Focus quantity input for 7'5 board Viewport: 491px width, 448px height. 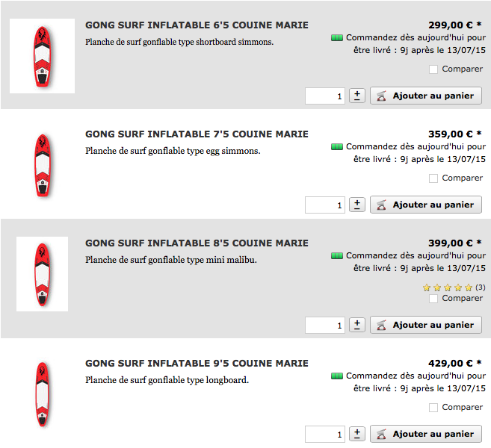[325, 205]
